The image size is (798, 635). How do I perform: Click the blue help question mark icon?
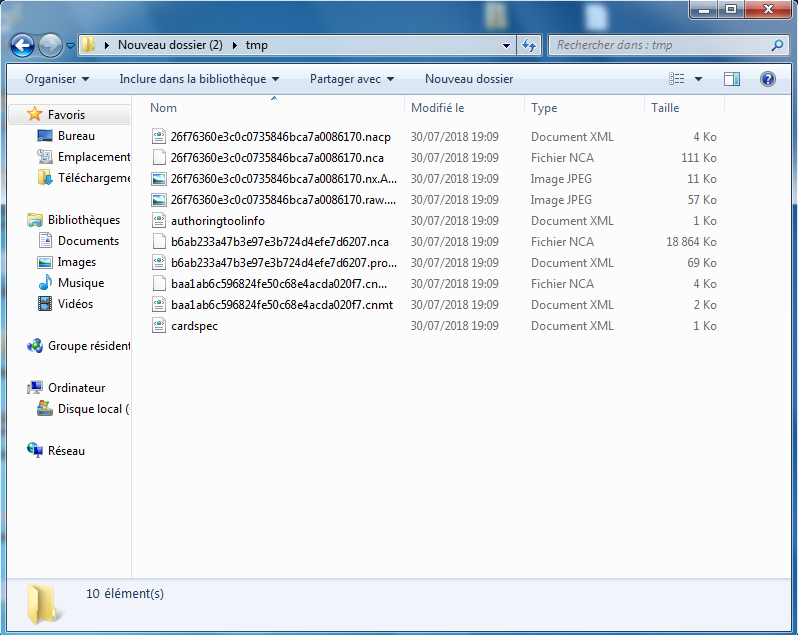coord(768,79)
